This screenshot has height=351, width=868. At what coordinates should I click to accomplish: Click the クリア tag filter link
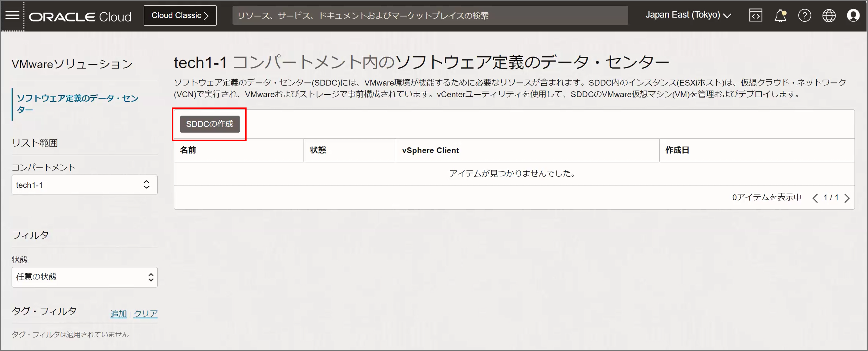pyautogui.click(x=145, y=314)
